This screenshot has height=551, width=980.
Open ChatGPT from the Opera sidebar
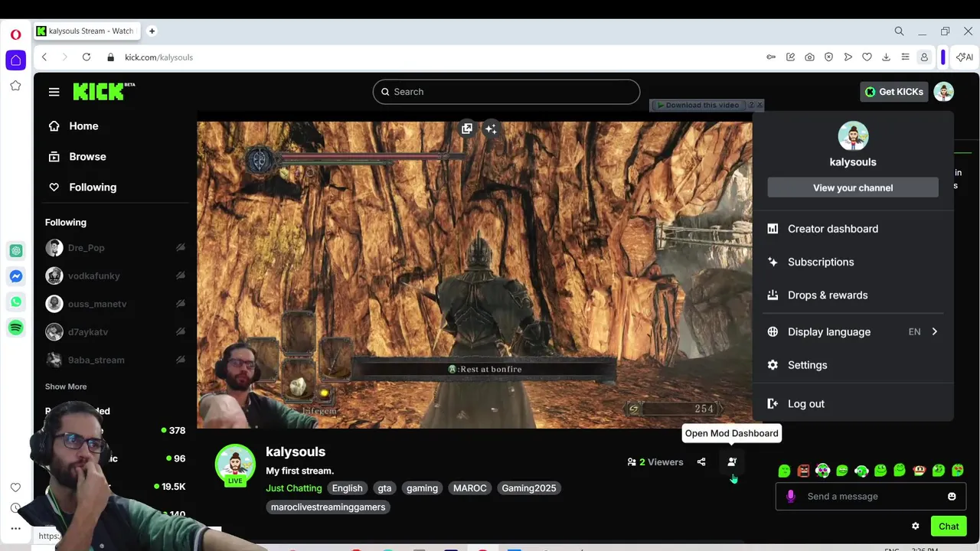coord(15,250)
